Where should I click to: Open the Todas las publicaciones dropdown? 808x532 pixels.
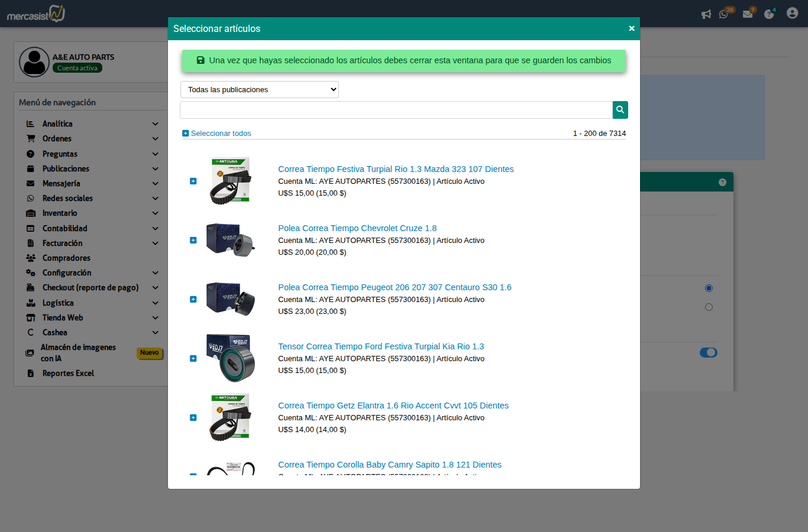click(259, 90)
